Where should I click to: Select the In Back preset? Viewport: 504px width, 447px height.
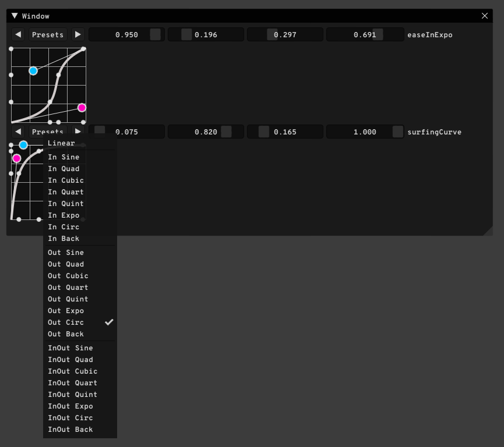[x=80, y=239]
